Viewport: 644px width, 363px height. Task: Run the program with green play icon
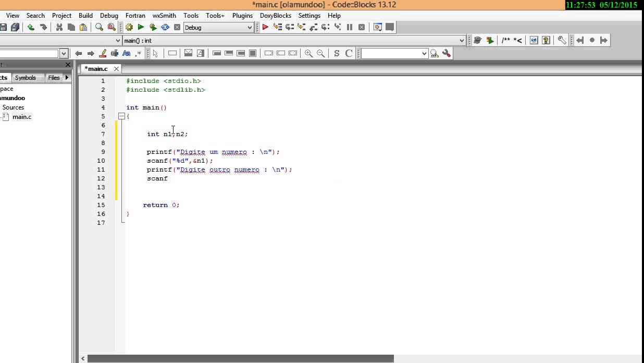tap(141, 27)
